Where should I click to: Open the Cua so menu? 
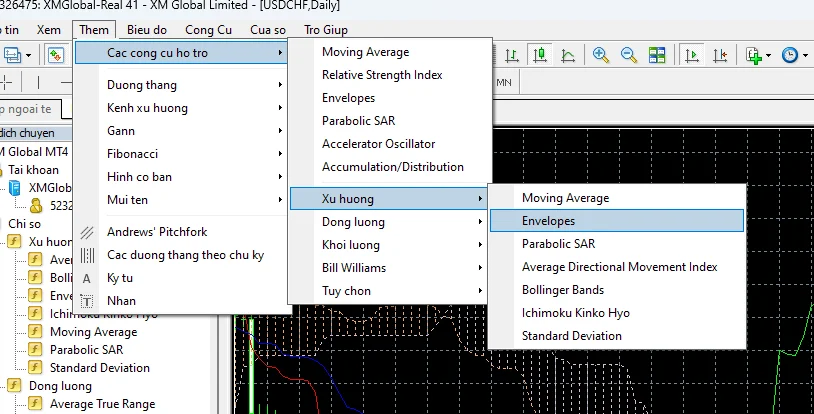(x=268, y=30)
